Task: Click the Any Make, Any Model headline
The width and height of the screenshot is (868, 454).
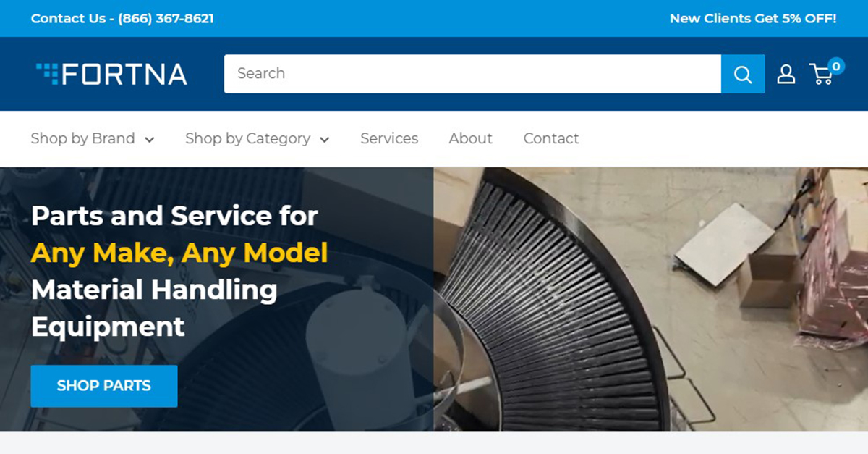Action: 179,253
